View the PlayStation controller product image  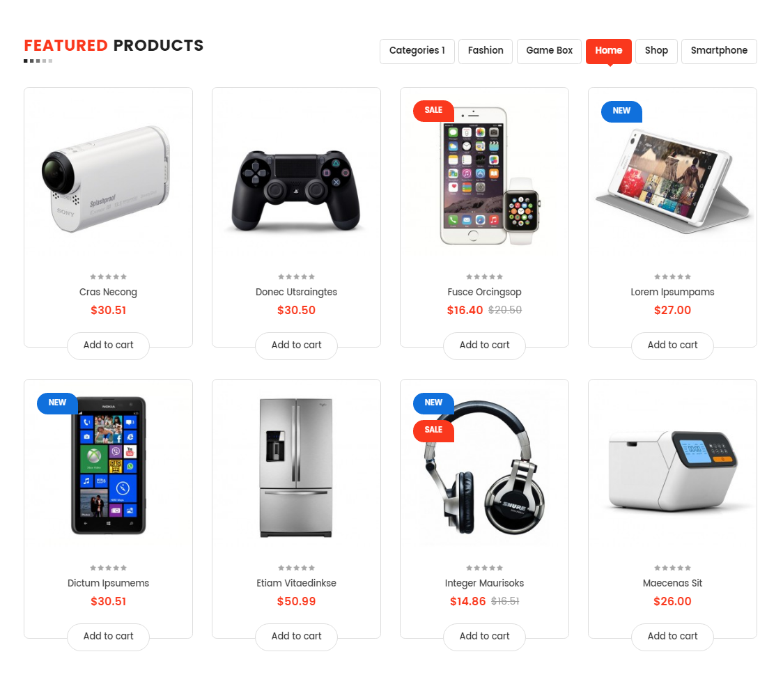tap(297, 191)
